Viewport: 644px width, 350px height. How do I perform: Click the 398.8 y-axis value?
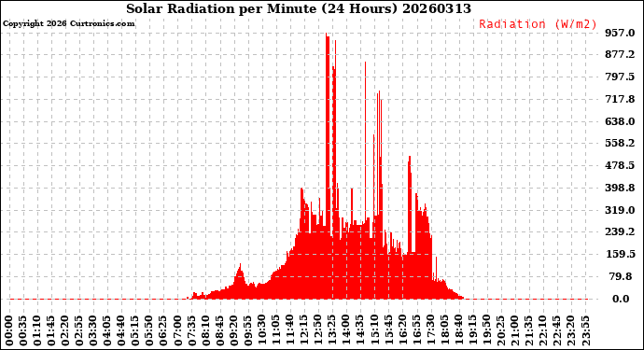point(620,188)
